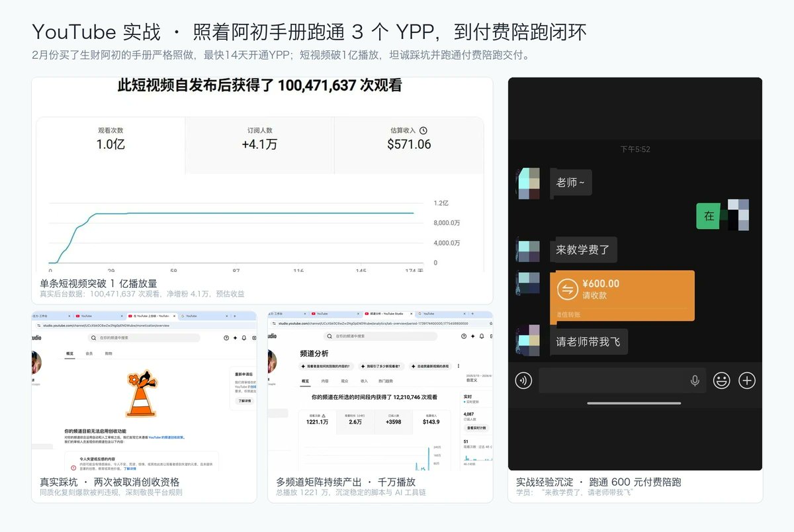
Task: Click 我吸引了多少新观看者 suggestion chip
Action: point(382,366)
